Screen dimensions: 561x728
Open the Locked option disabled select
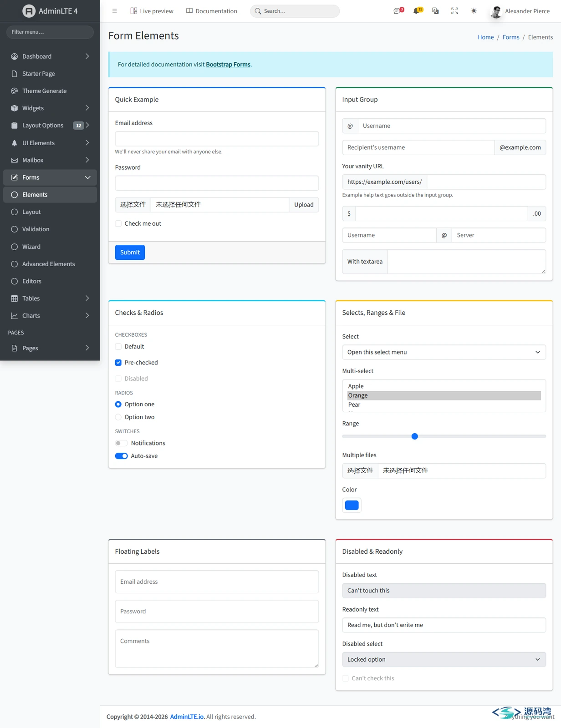click(444, 659)
